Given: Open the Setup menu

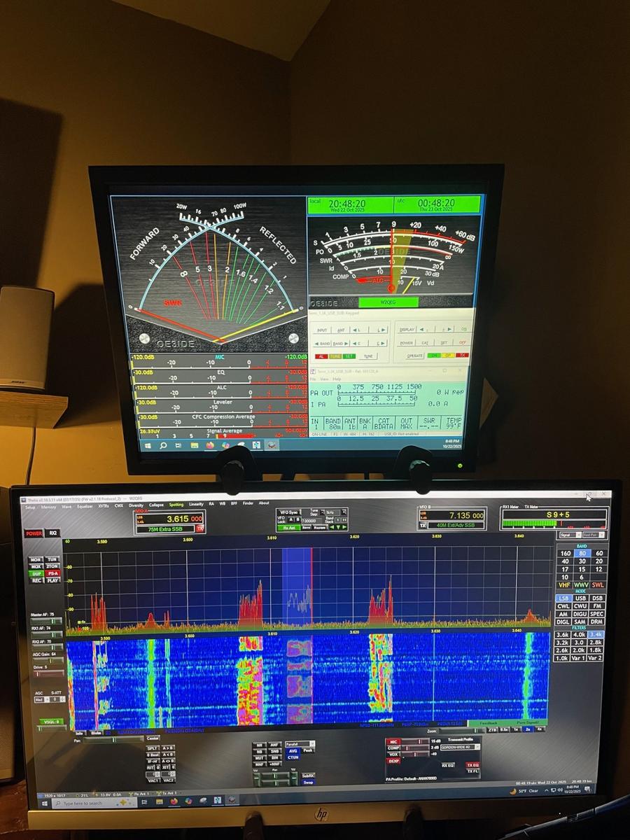Looking at the screenshot, I should click(31, 506).
